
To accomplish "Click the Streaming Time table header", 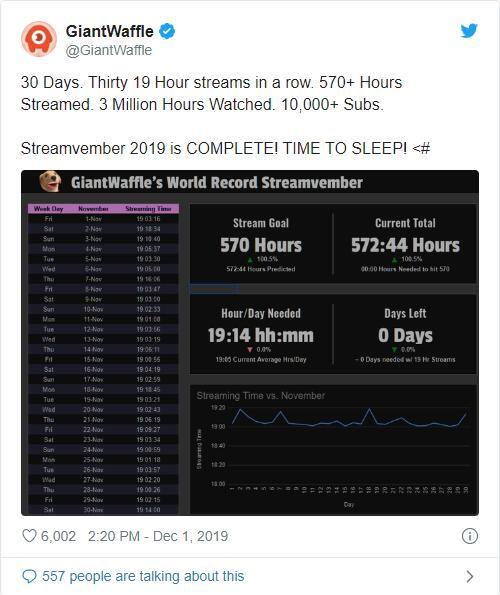I will (x=148, y=209).
